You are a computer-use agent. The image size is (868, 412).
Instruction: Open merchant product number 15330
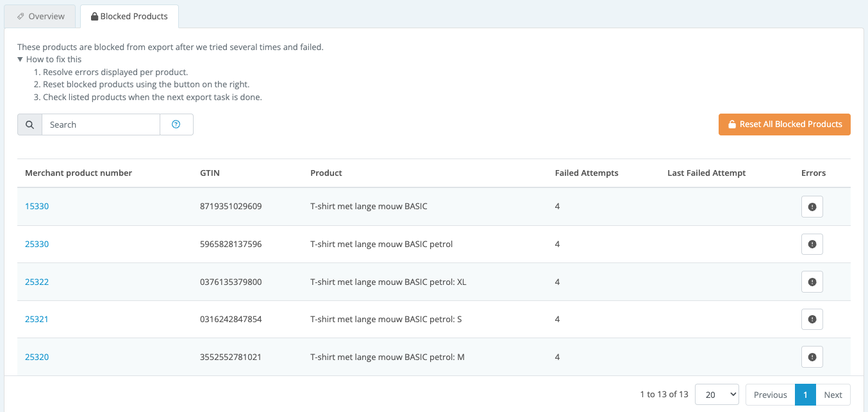click(x=37, y=207)
